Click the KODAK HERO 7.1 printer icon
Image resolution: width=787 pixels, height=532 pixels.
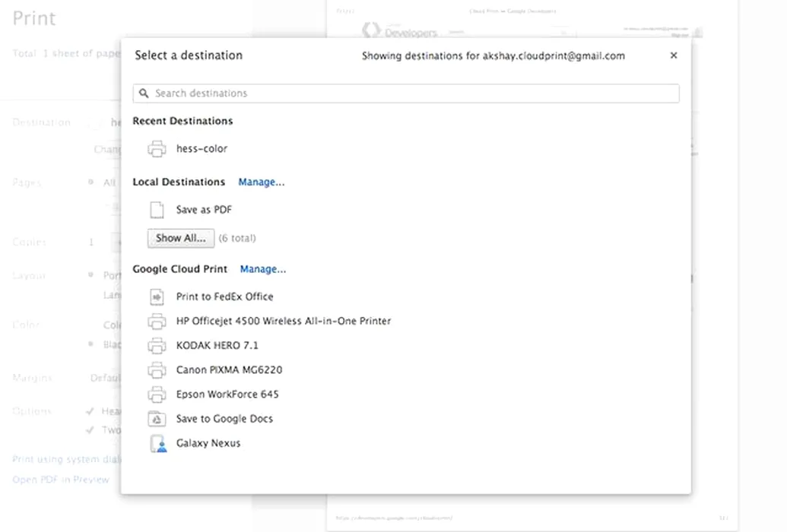pos(157,345)
